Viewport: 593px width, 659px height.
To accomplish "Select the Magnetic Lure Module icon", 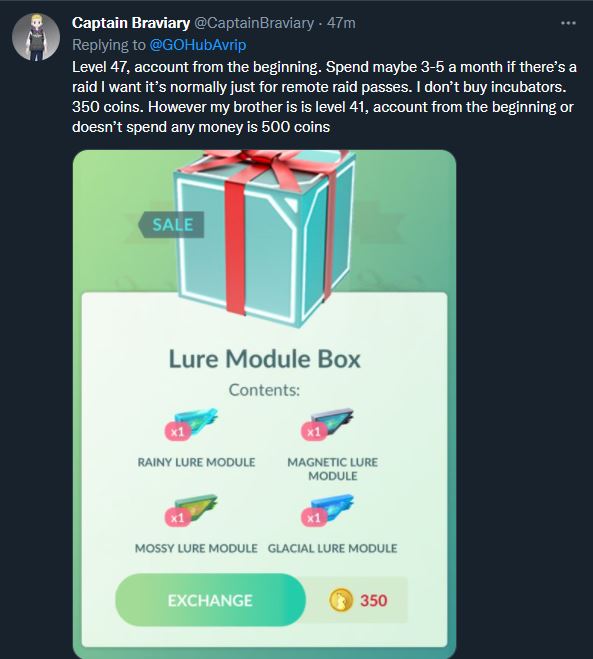I will pyautogui.click(x=332, y=422).
